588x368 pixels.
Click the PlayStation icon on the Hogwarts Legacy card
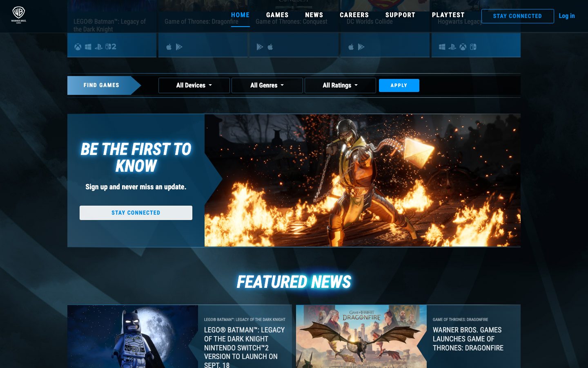pos(452,47)
